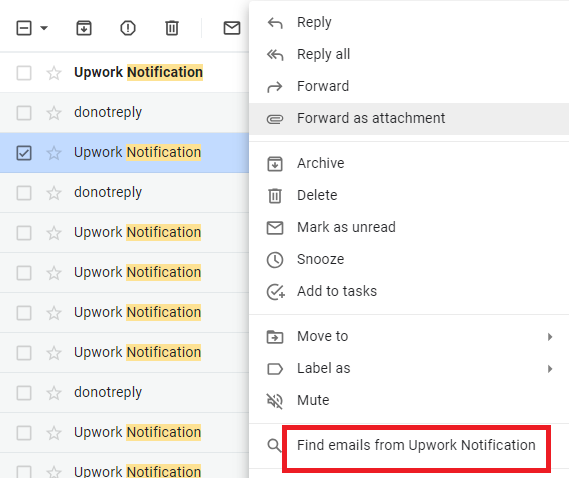The height and width of the screenshot is (478, 569).
Task: Click the envelope Mark as unread toolbar icon
Action: (232, 28)
